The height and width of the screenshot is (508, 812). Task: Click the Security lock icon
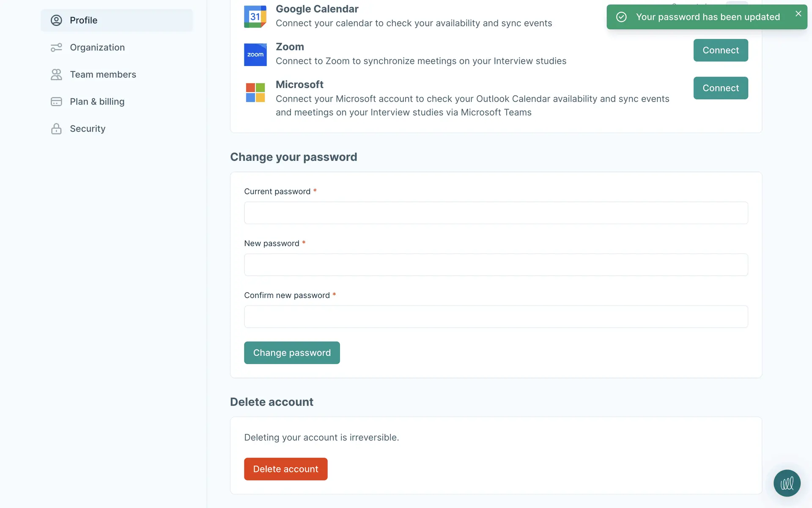(x=56, y=129)
